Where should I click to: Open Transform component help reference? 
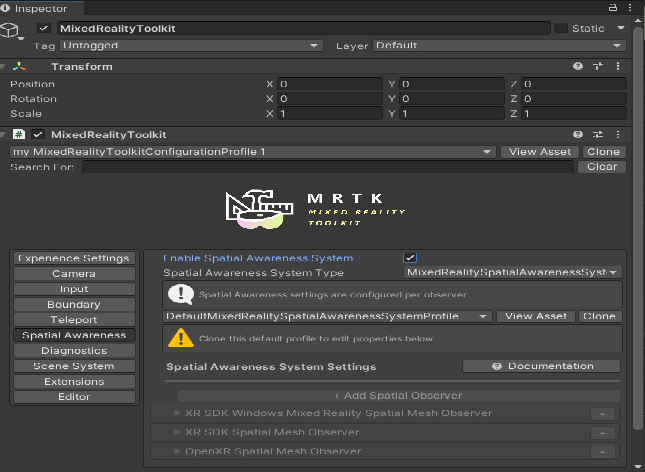[578, 66]
